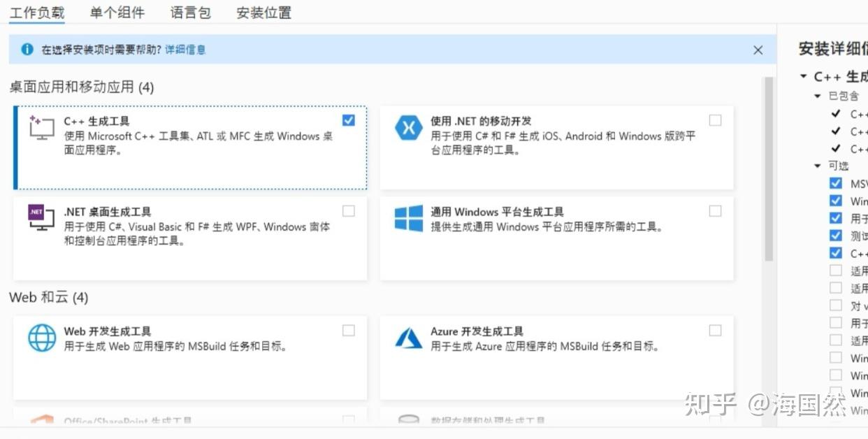Check the Azure 开发生成工具 workload checkbox
This screenshot has width=868, height=439.
(x=715, y=330)
